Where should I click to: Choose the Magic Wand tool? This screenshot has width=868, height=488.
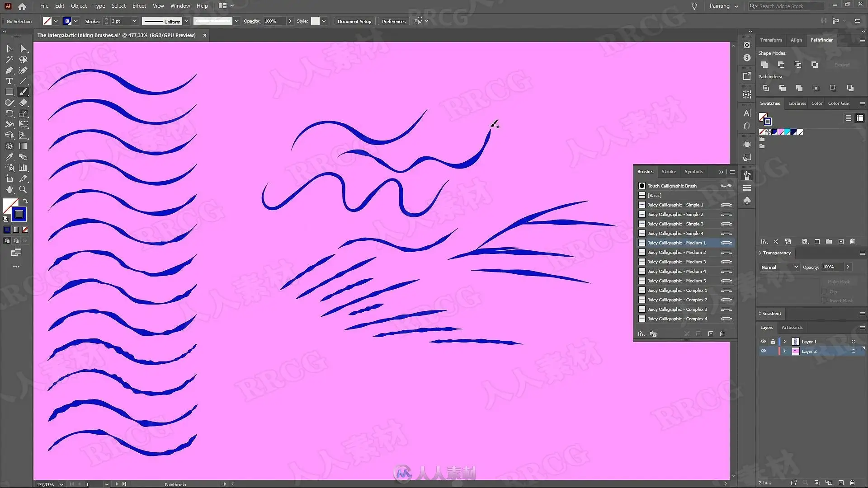click(9, 60)
